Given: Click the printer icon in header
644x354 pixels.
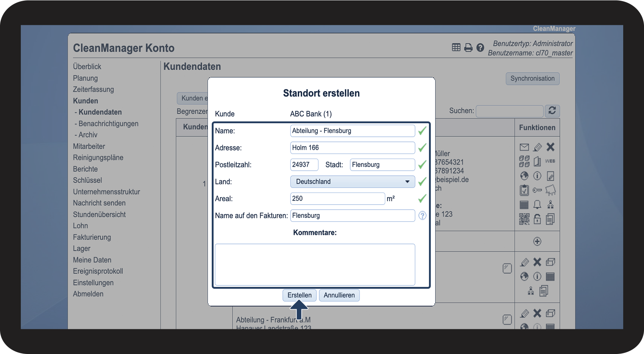Looking at the screenshot, I should pos(468,48).
